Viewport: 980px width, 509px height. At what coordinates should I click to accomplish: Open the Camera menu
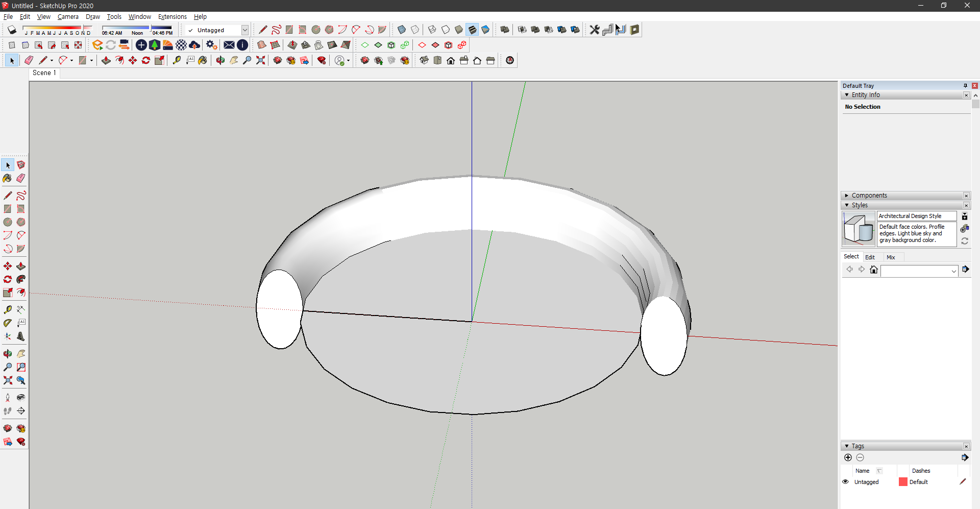click(x=68, y=17)
